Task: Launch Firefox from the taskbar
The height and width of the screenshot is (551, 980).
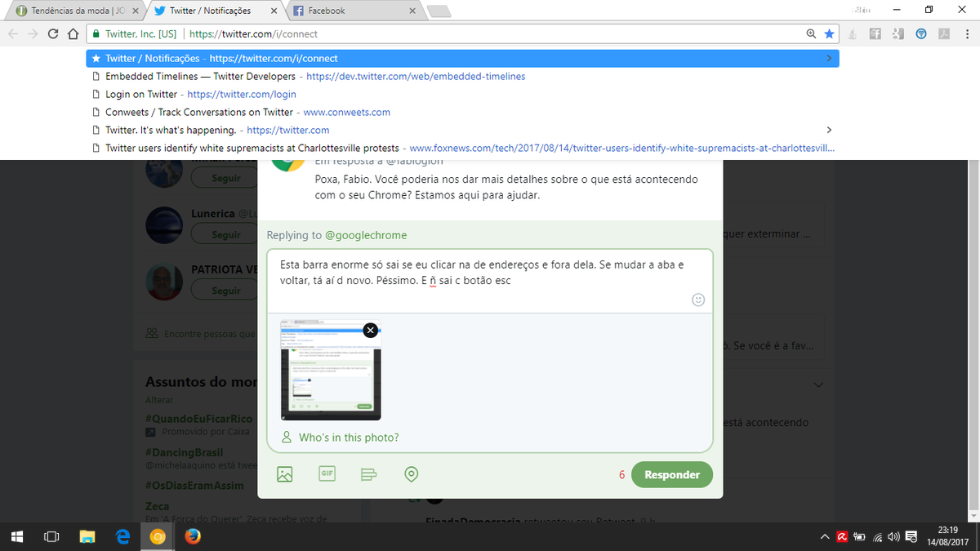Action: [x=193, y=536]
